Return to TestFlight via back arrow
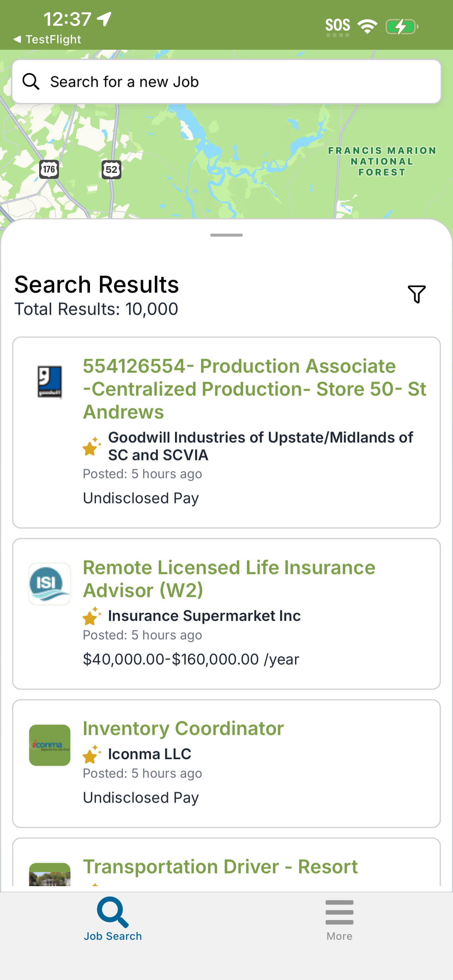The width and height of the screenshot is (453, 980). coord(47,39)
